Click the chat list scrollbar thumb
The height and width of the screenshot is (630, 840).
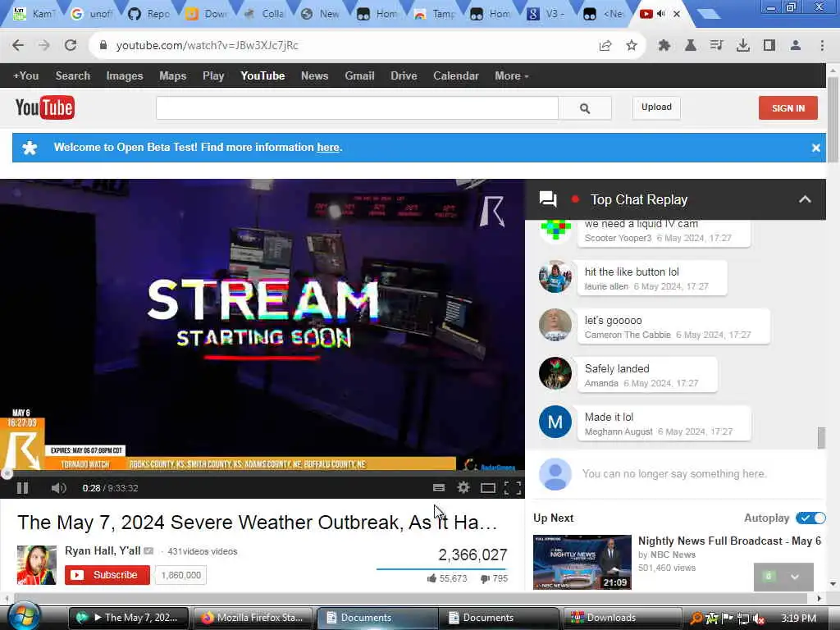pos(820,438)
